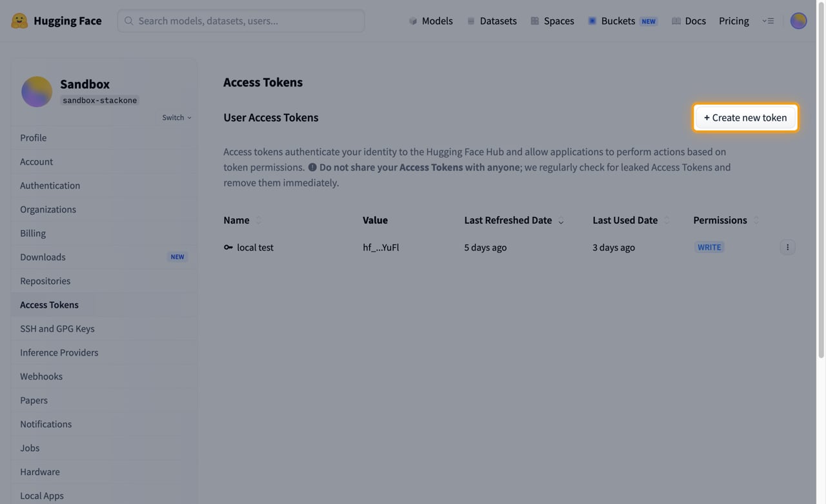
Task: Open the Switch account dropdown
Action: click(x=177, y=117)
